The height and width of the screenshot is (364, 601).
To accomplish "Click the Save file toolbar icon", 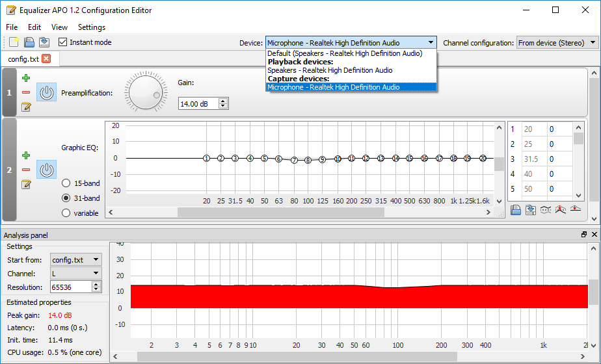I will (29, 42).
